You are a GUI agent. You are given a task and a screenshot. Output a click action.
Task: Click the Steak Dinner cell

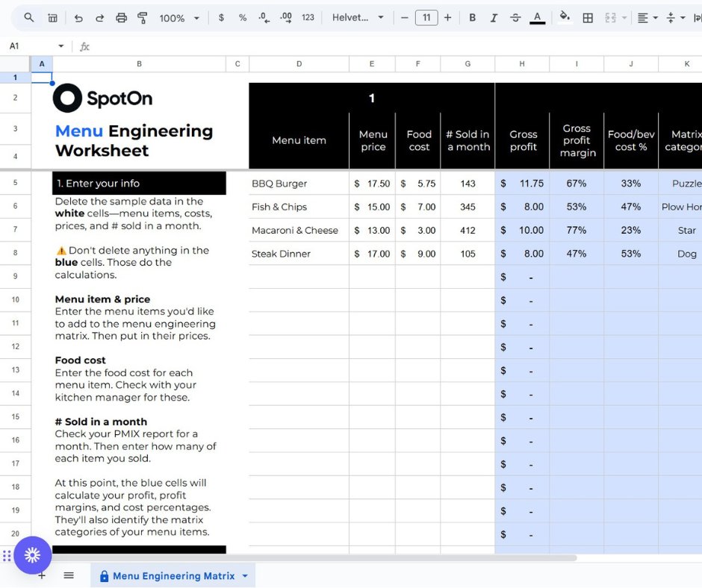[x=299, y=254]
